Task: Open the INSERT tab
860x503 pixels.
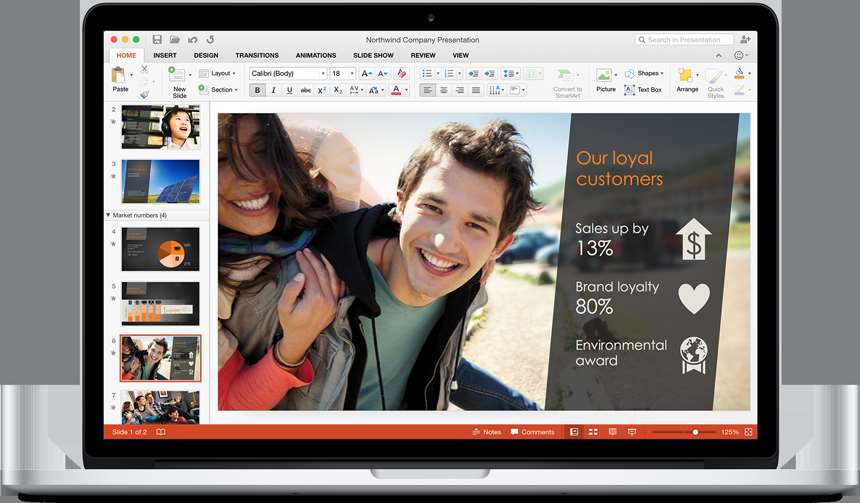Action: (x=165, y=55)
